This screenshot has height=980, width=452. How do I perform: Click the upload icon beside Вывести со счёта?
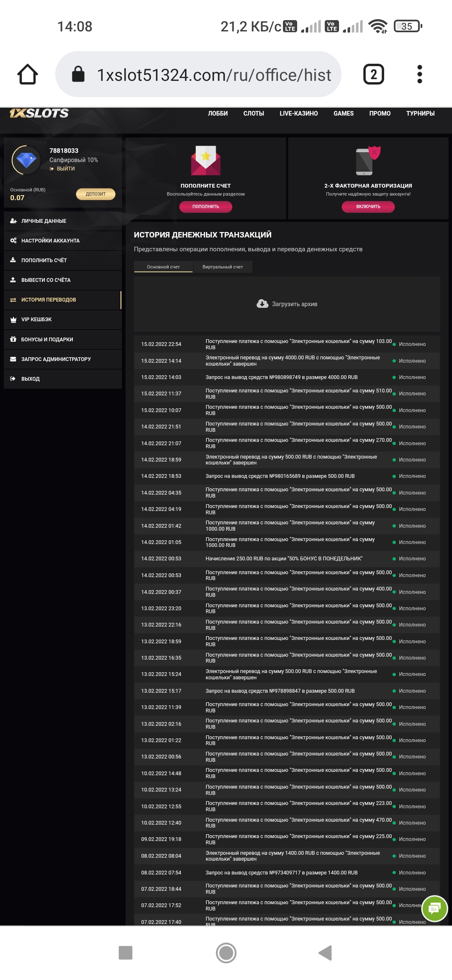pos(13,280)
